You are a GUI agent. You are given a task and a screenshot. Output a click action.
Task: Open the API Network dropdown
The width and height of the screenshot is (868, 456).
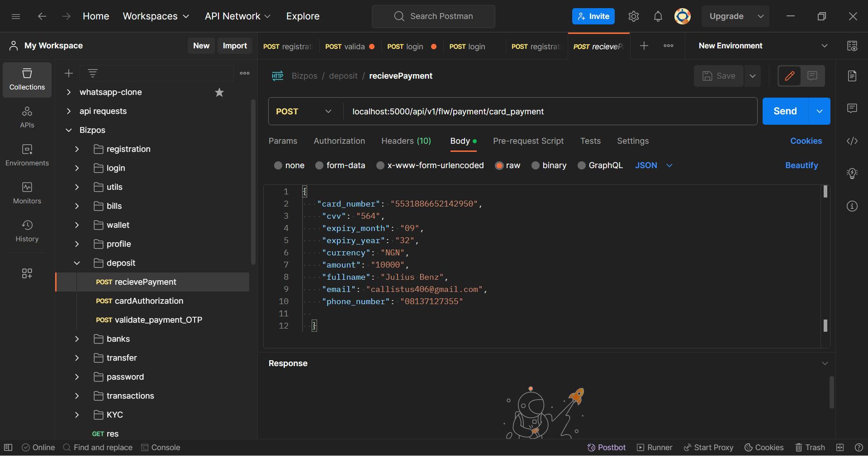(x=238, y=16)
